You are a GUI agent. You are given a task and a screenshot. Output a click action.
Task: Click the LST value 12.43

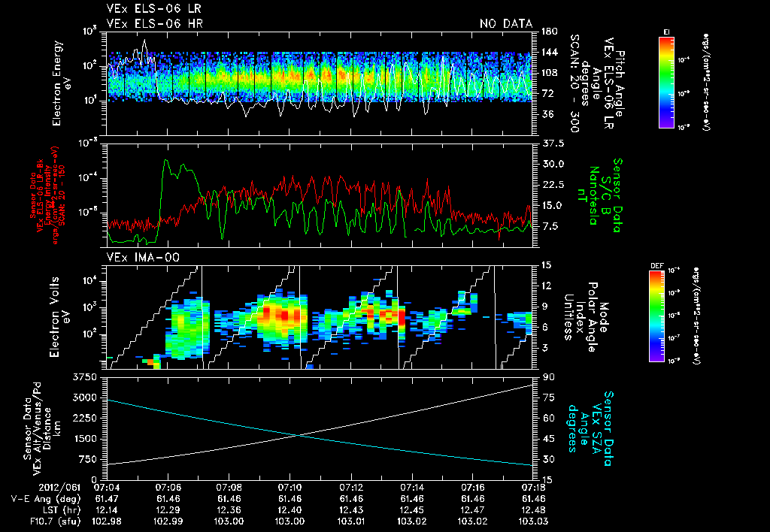click(350, 510)
